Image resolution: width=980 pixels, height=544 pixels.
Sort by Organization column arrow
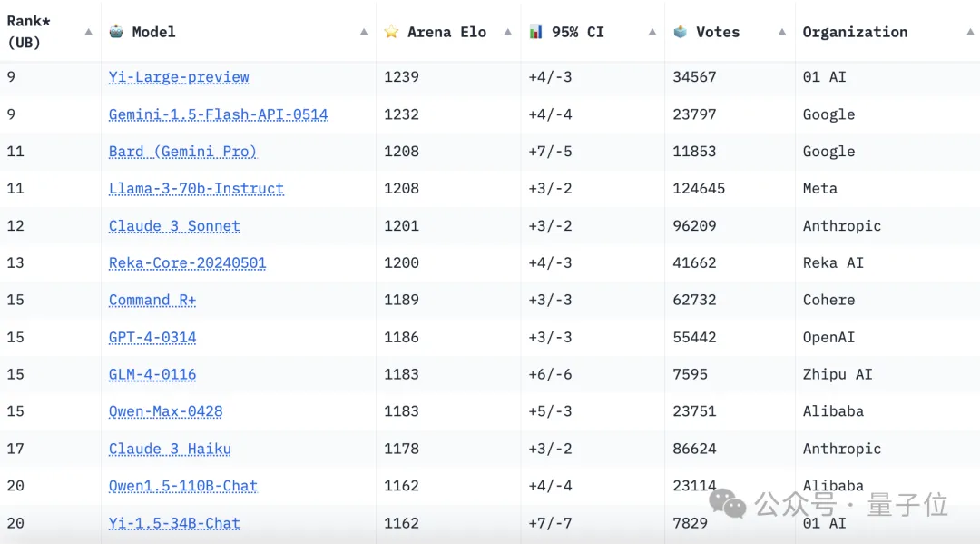(x=970, y=32)
